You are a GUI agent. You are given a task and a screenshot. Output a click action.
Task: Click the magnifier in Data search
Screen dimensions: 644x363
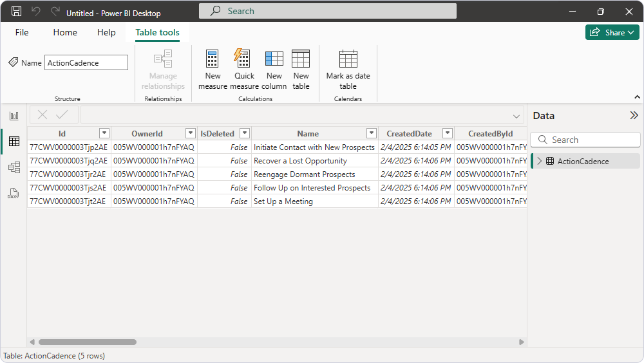coord(542,140)
